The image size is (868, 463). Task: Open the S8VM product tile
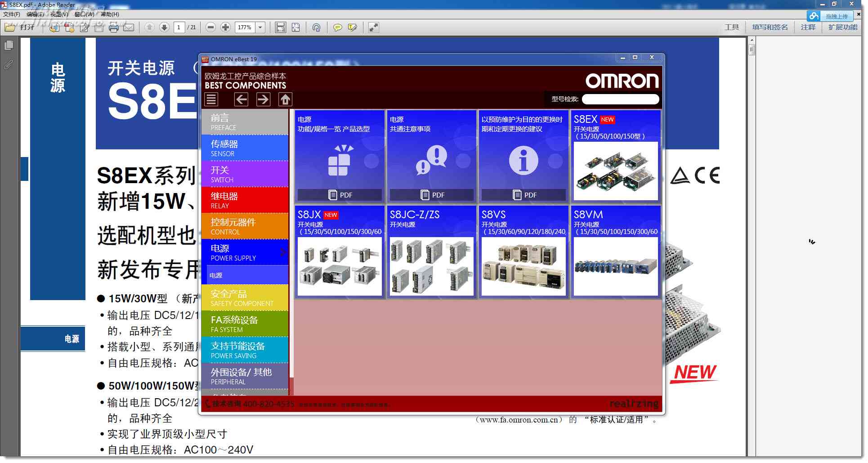616,252
